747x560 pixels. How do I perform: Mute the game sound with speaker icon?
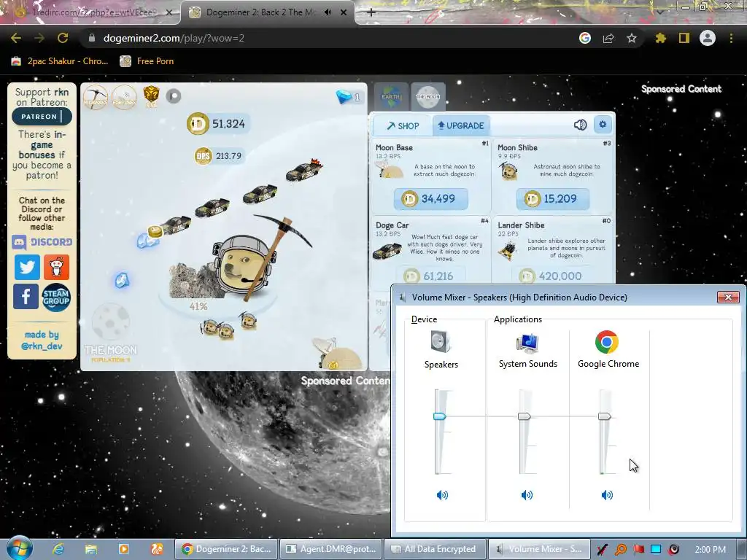(580, 125)
